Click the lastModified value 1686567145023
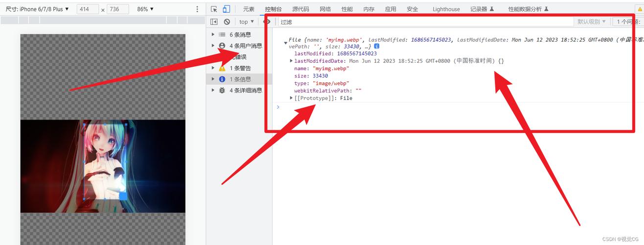644x245 pixels. pos(357,53)
